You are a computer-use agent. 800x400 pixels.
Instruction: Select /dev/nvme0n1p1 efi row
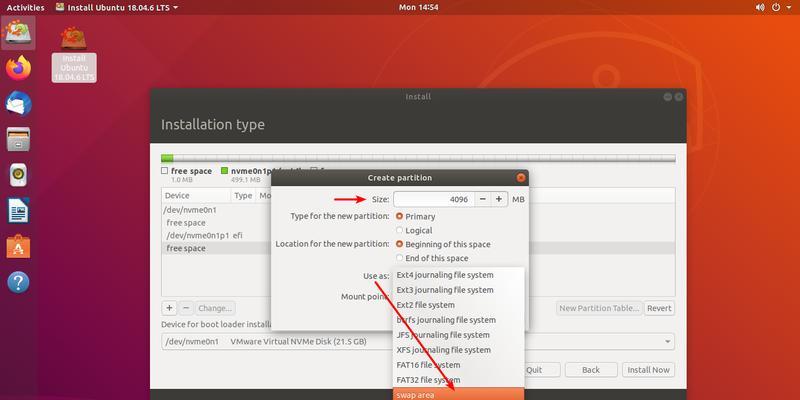point(217,236)
